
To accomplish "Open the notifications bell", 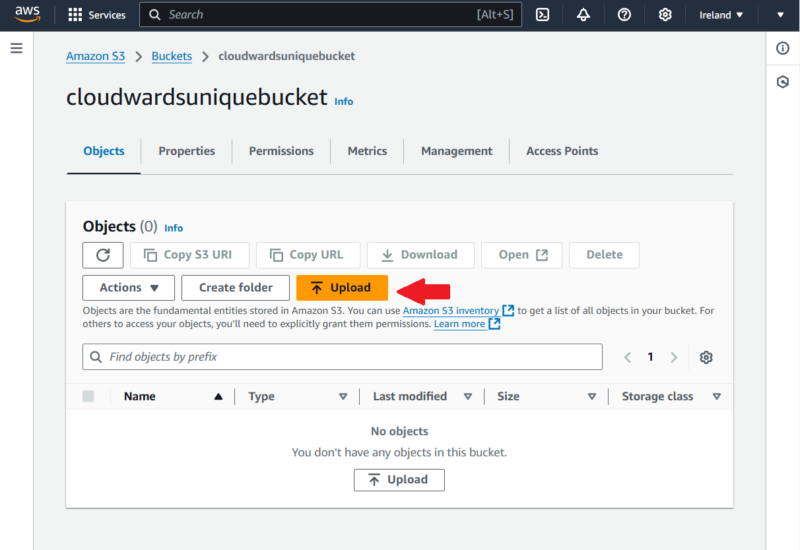I will [x=583, y=15].
